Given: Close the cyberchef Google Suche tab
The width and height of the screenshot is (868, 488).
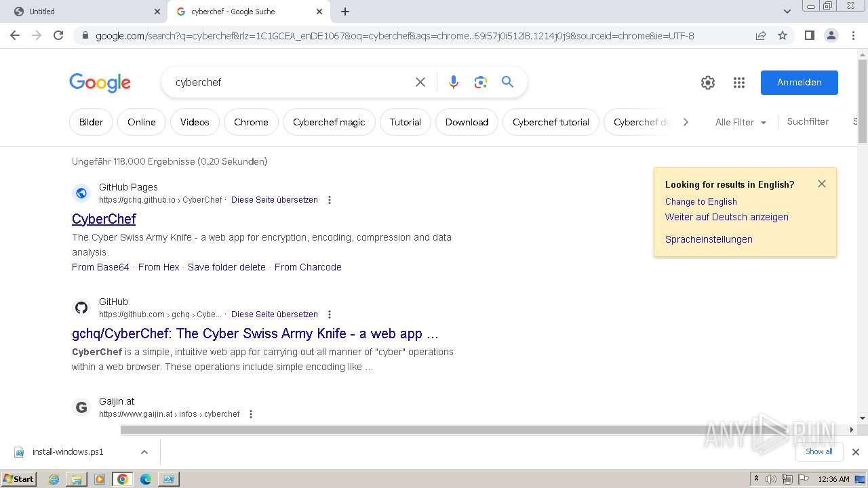Looking at the screenshot, I should click(x=319, y=12).
